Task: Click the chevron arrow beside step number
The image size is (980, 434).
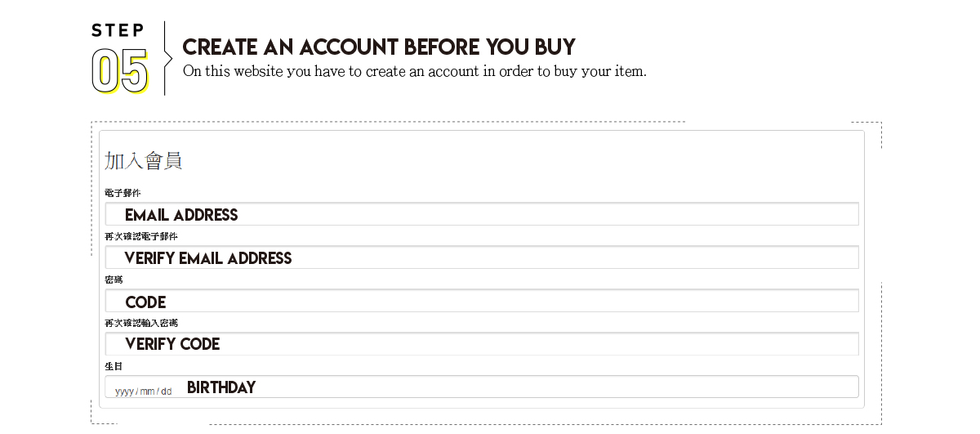Action: (168, 59)
